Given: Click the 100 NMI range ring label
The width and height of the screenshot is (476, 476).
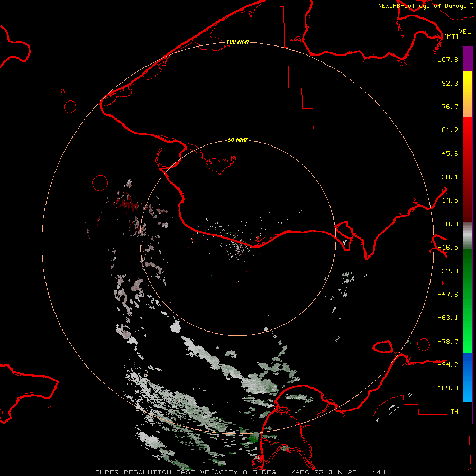Looking at the screenshot, I should pos(237,42).
